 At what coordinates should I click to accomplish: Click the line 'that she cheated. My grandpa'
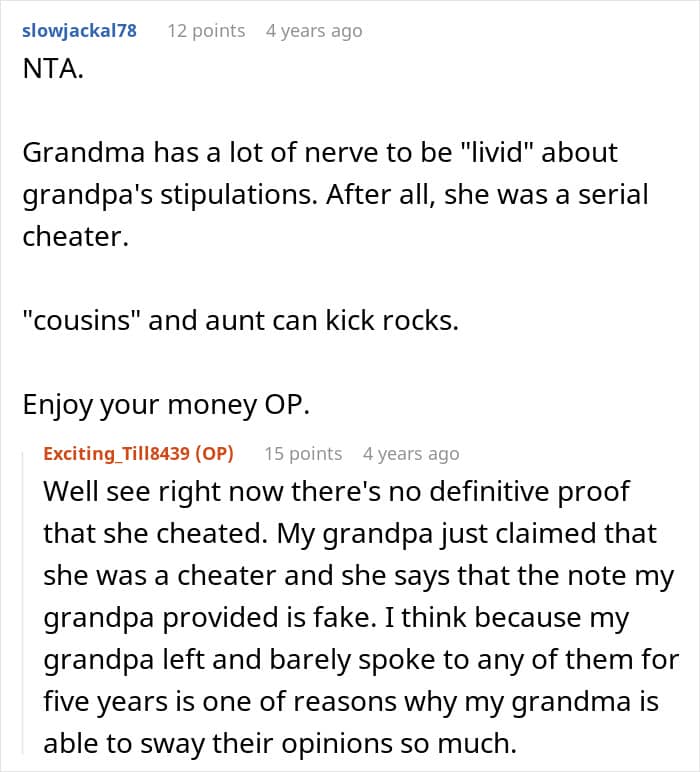click(350, 534)
